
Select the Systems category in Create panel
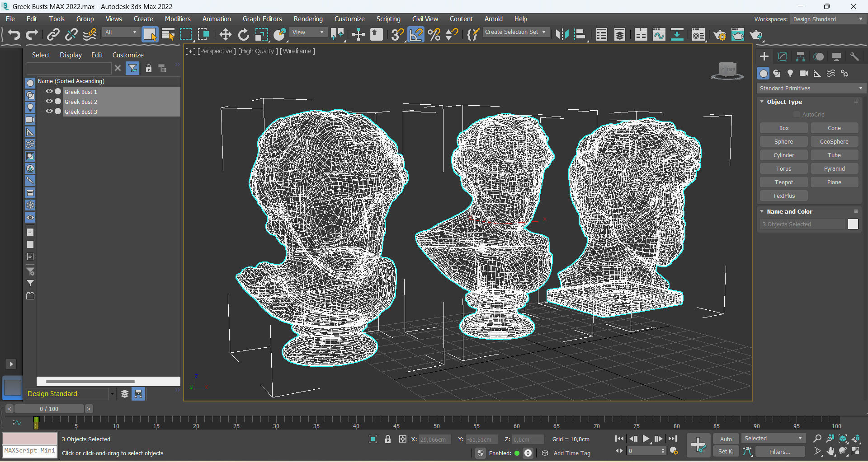844,73
